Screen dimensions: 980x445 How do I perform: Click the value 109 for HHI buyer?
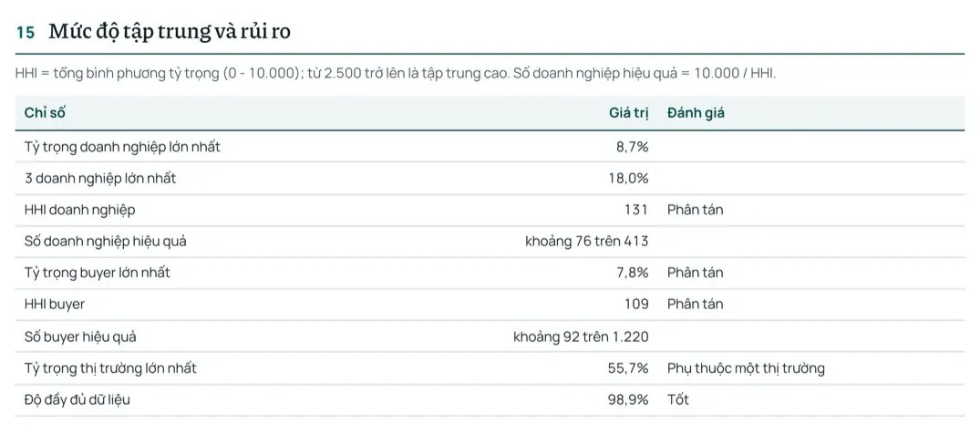636,305
